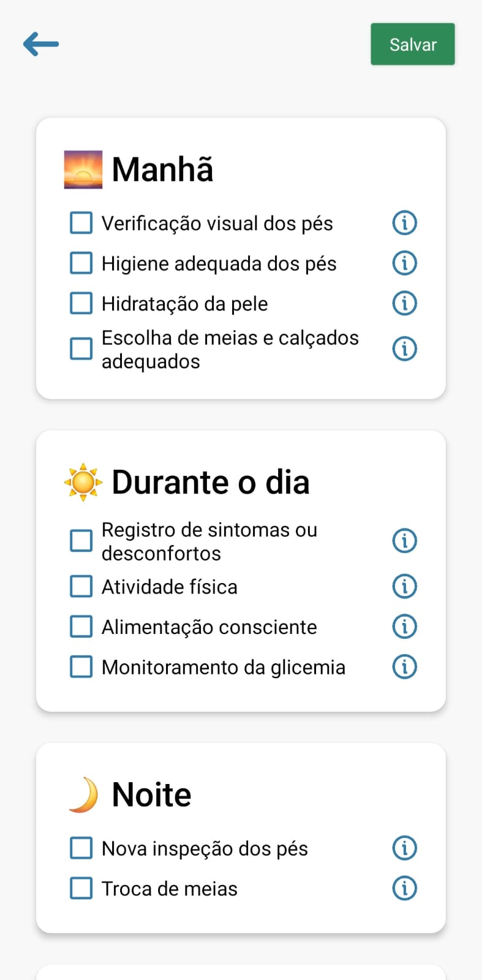
Task: Click the Higiene adequada dos pés label
Action: 219,264
